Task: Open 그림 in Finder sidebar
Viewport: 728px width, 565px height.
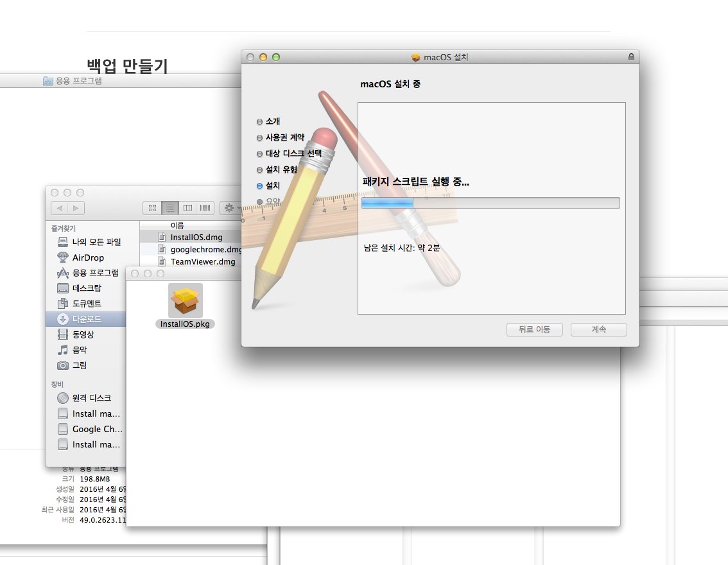Action: coord(72,365)
